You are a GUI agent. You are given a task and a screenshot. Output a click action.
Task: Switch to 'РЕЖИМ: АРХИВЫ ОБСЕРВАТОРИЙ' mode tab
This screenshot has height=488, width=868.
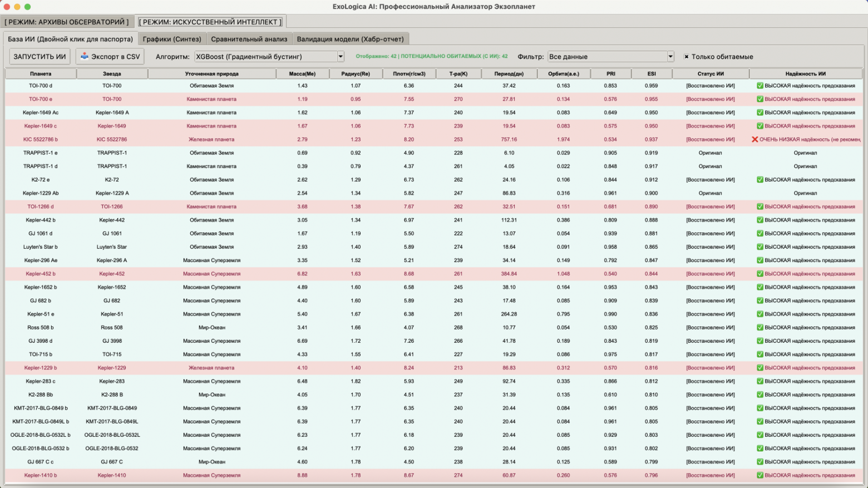point(67,22)
